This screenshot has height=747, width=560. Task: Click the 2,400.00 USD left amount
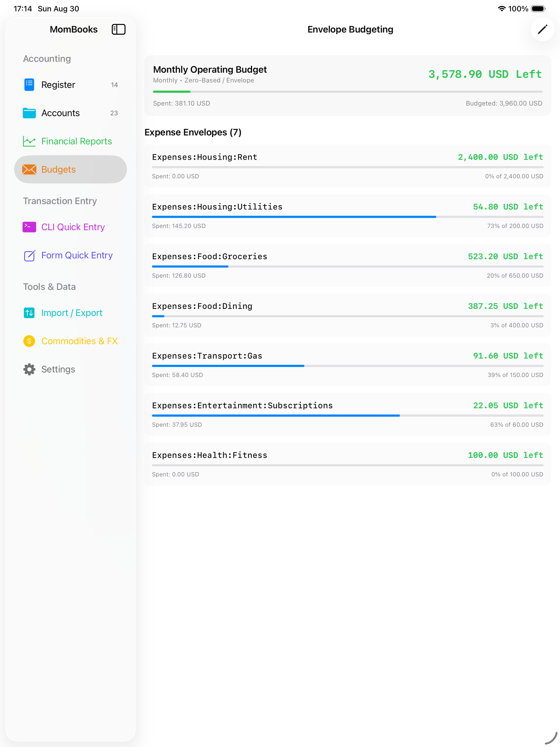tap(500, 157)
